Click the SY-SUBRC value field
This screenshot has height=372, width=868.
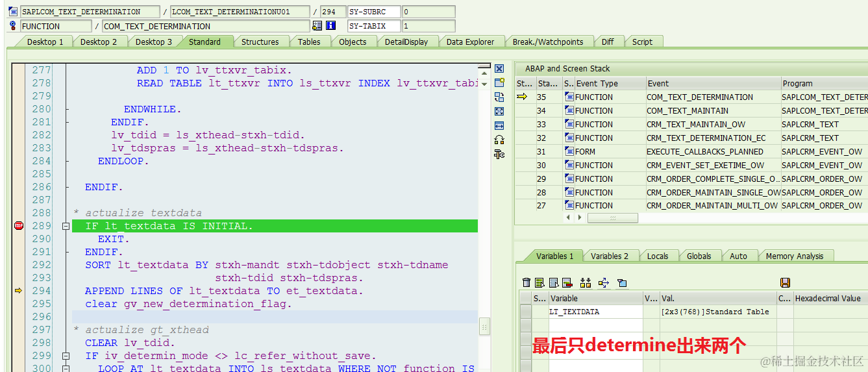click(x=428, y=12)
